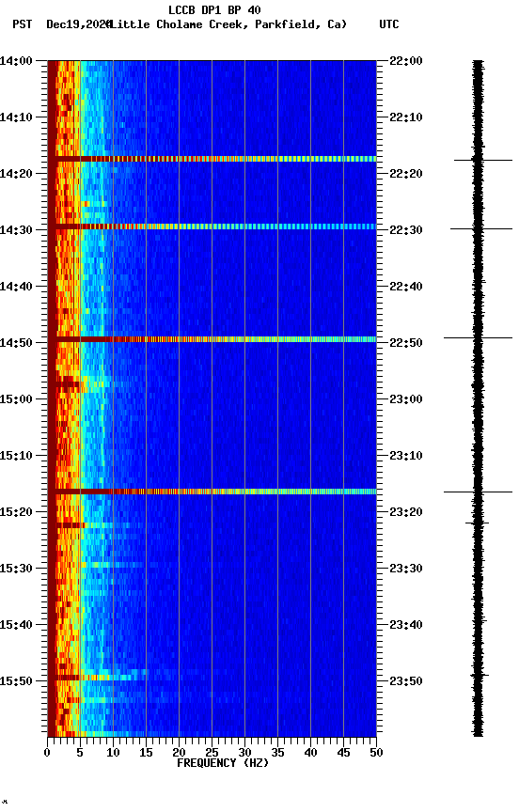Click the 22:50 UTC time label
519x812 pixels.
point(406,343)
